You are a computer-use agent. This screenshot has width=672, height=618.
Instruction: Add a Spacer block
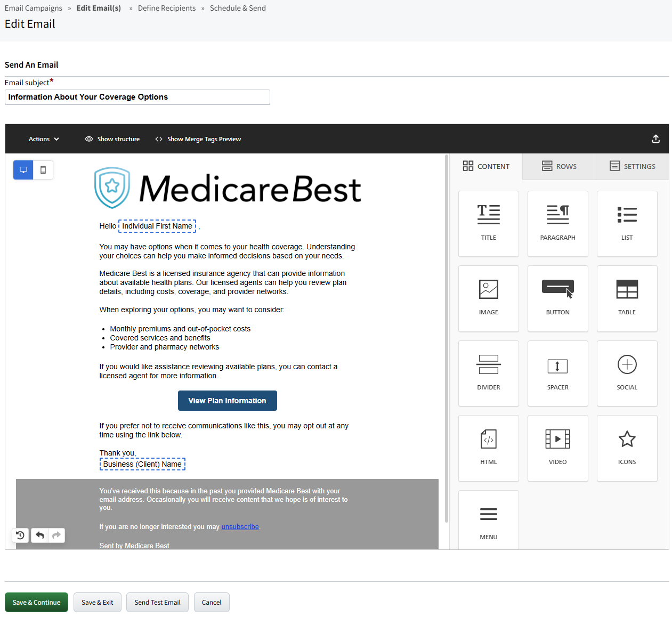557,373
